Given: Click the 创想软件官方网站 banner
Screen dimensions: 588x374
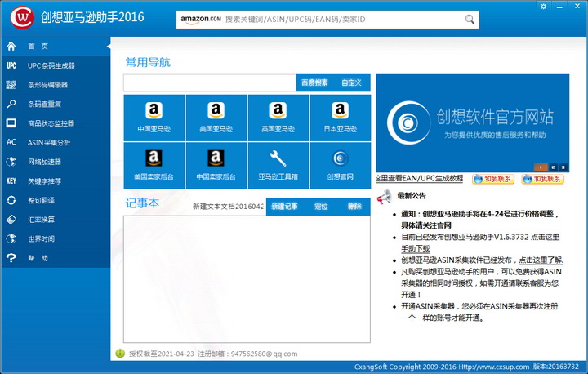Looking at the screenshot, I should (x=473, y=123).
